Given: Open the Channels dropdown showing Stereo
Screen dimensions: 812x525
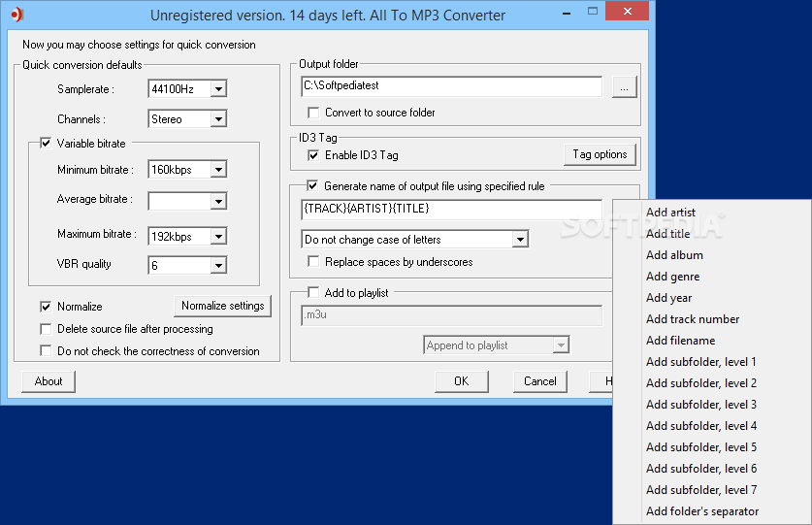Looking at the screenshot, I should (x=218, y=119).
